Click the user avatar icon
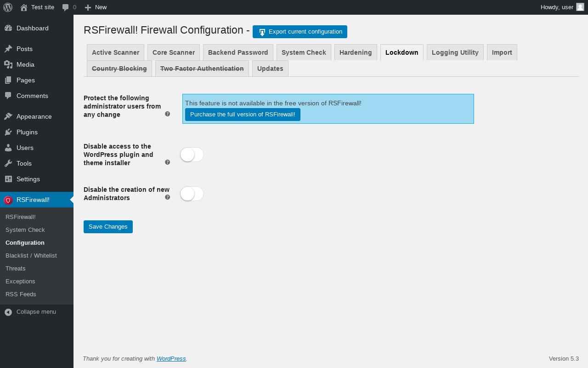 pos(580,7)
